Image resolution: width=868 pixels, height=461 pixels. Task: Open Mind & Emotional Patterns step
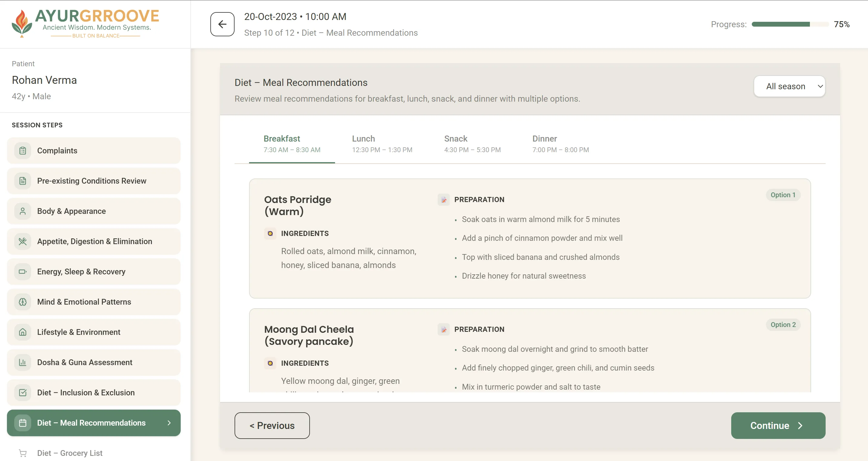click(x=94, y=302)
